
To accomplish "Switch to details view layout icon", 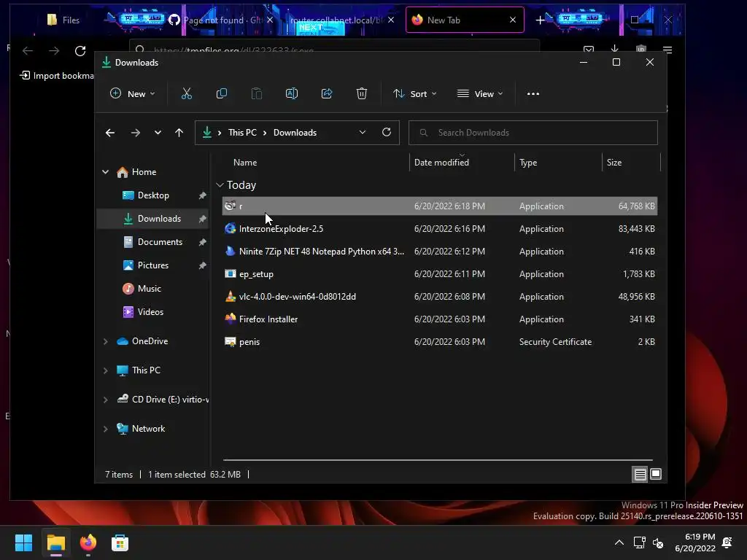I will 640,474.
